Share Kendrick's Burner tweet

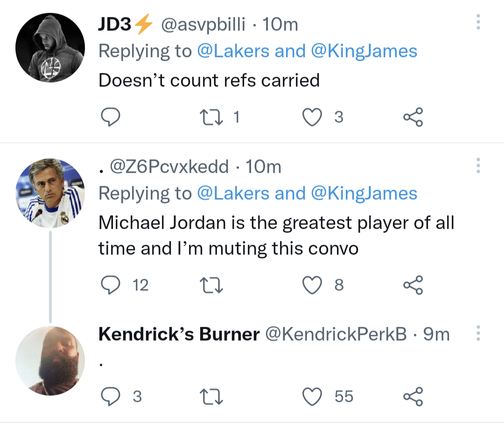click(413, 397)
